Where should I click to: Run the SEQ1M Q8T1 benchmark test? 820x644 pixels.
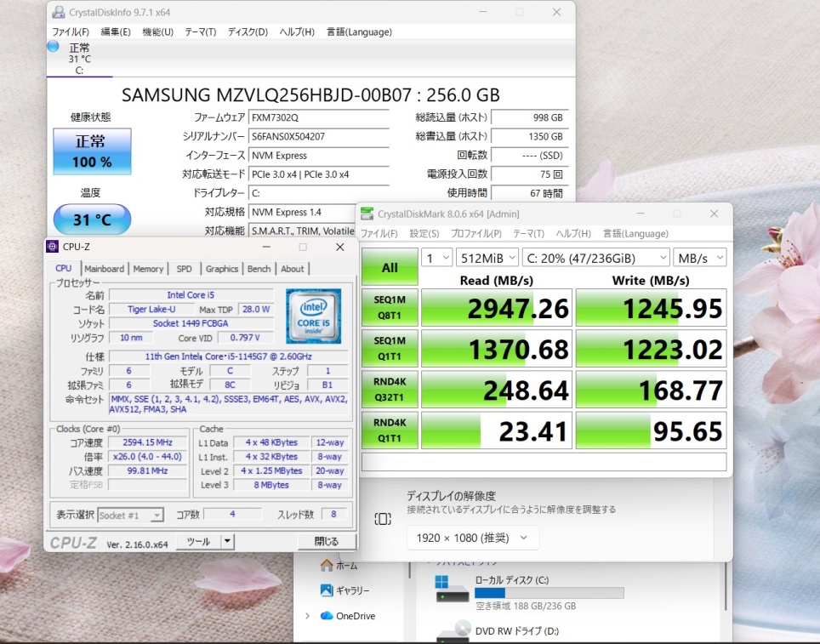click(390, 308)
